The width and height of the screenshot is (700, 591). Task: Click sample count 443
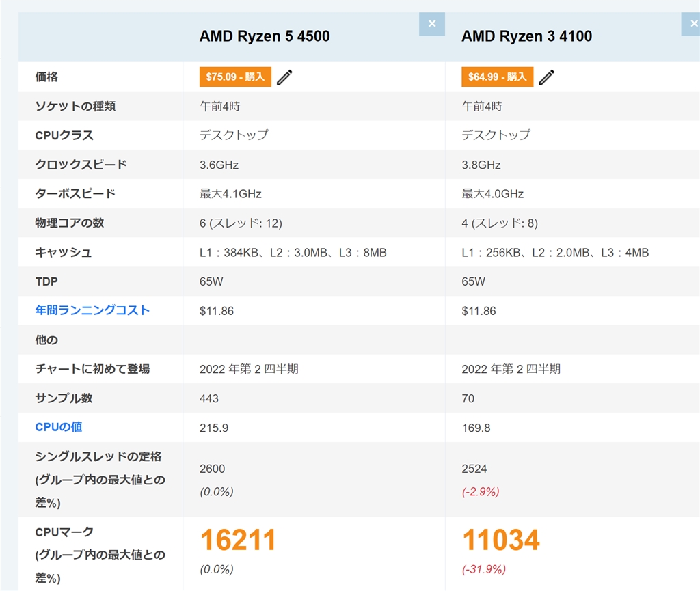pyautogui.click(x=209, y=399)
